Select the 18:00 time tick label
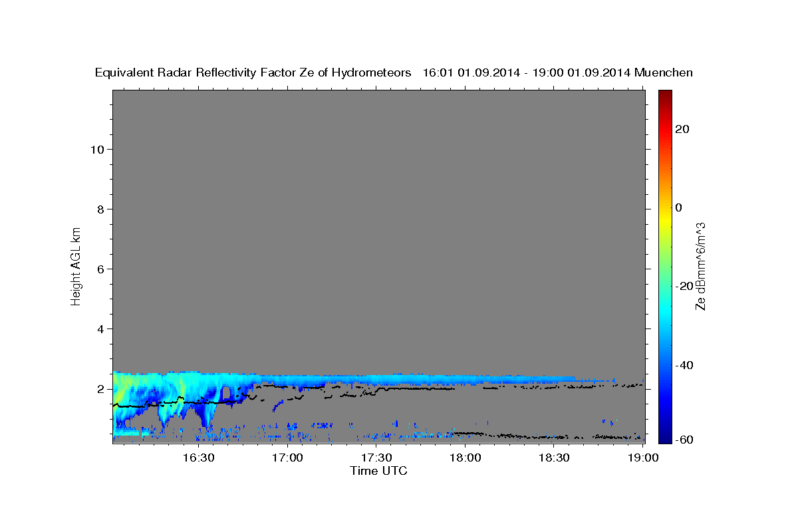 pyautogui.click(x=465, y=458)
